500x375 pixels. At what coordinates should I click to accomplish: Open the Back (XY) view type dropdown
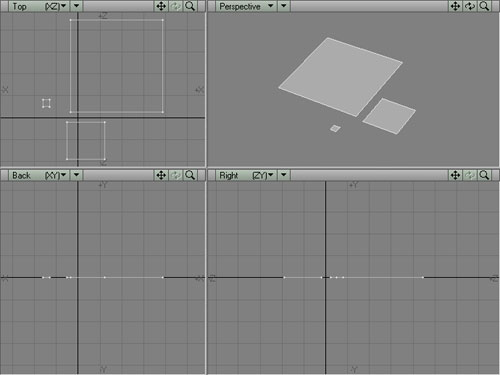39,175
